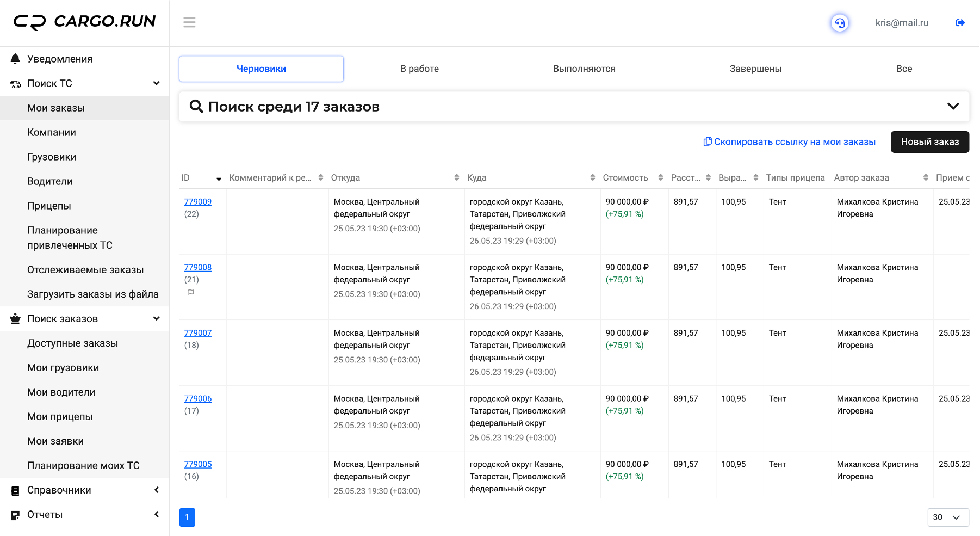Select page 1 in pagination
Screen dimensions: 980x536
187,517
